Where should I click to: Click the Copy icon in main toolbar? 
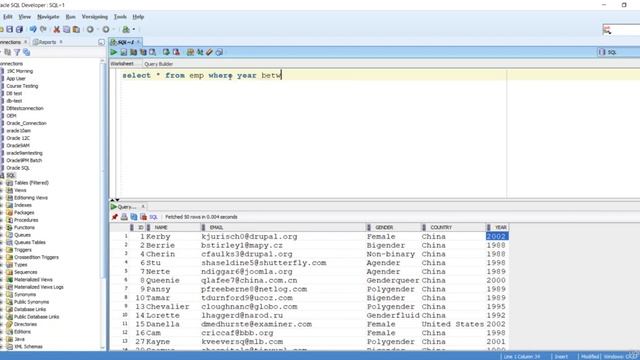click(x=67, y=29)
